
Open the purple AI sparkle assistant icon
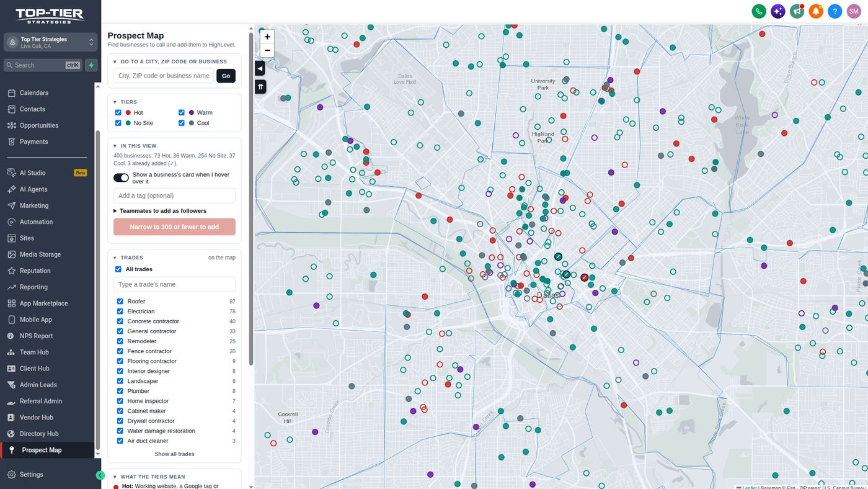point(777,11)
